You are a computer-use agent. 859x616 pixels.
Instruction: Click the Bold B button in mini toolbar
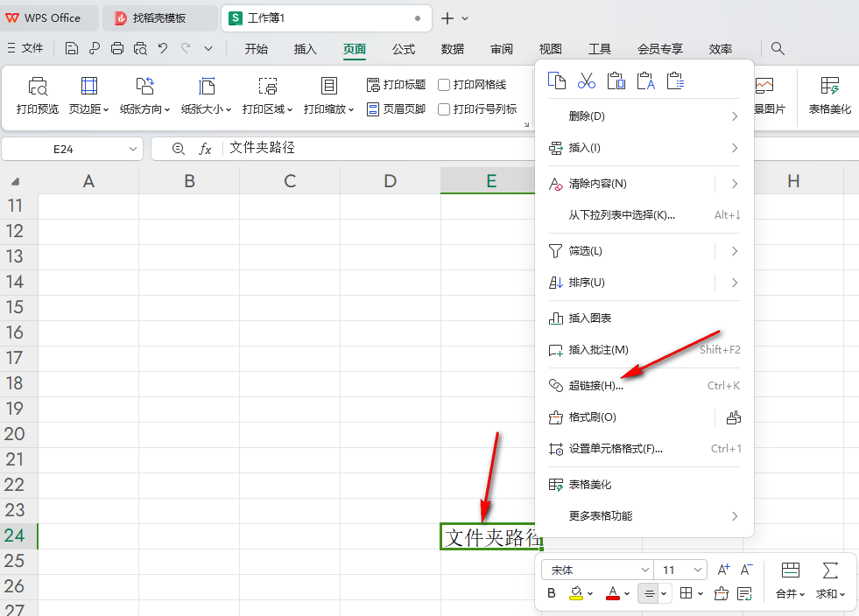coord(552,593)
